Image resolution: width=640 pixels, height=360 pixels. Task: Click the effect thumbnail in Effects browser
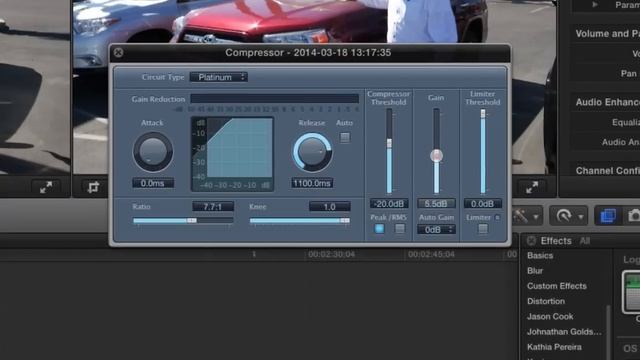point(631,292)
